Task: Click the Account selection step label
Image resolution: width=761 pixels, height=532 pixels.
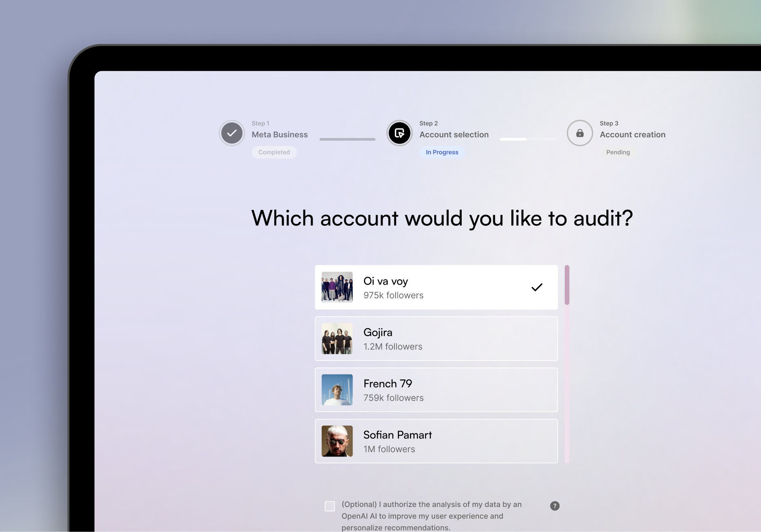Action: coord(454,135)
